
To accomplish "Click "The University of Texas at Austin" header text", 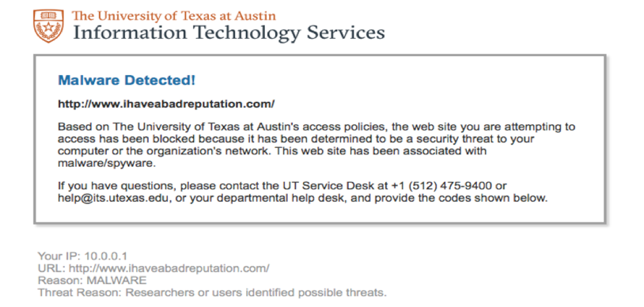I will pos(174,16).
